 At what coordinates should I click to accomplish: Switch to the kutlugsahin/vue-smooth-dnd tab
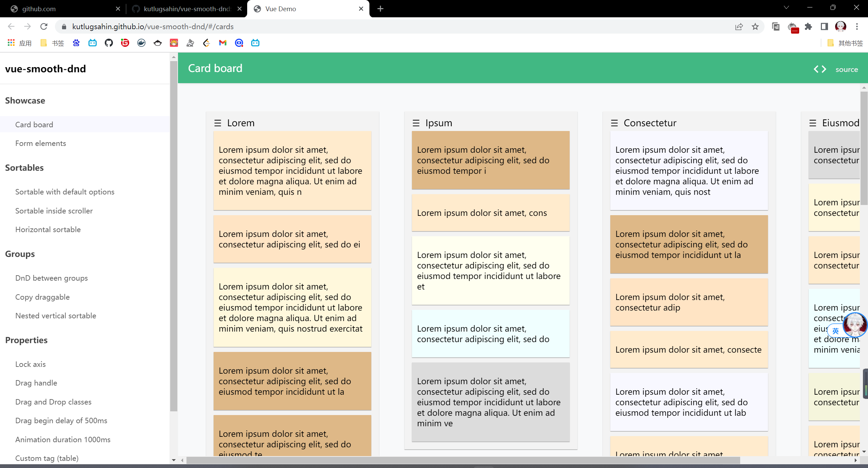click(x=186, y=9)
